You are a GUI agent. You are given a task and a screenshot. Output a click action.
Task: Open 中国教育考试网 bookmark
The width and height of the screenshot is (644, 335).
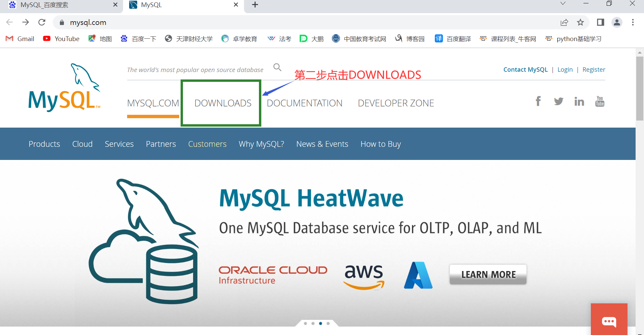coord(359,39)
